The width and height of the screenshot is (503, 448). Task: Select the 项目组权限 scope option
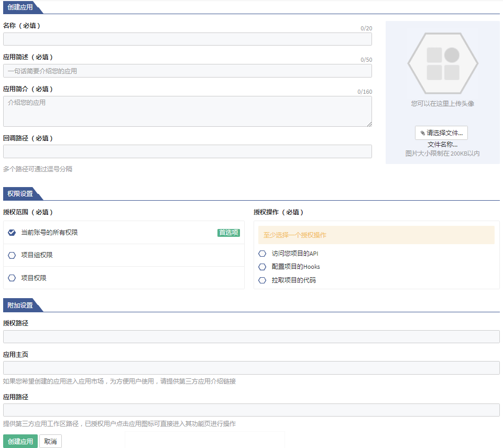(x=12, y=255)
